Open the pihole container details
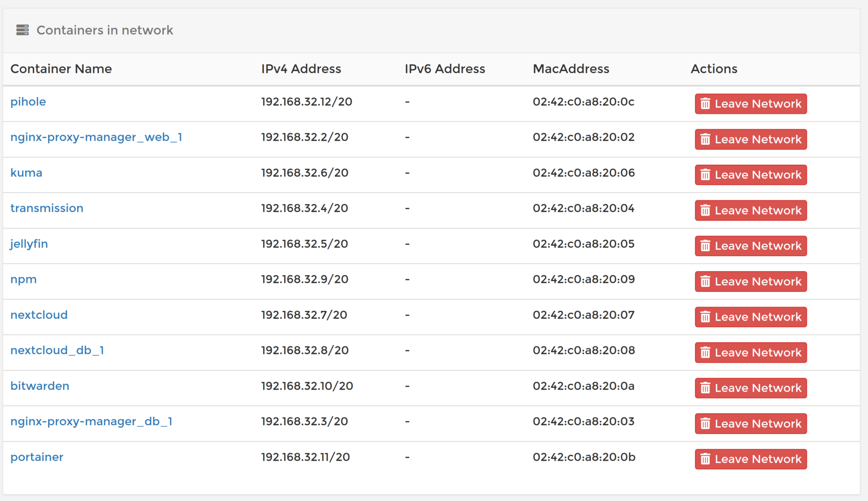This screenshot has height=501, width=868. [28, 102]
